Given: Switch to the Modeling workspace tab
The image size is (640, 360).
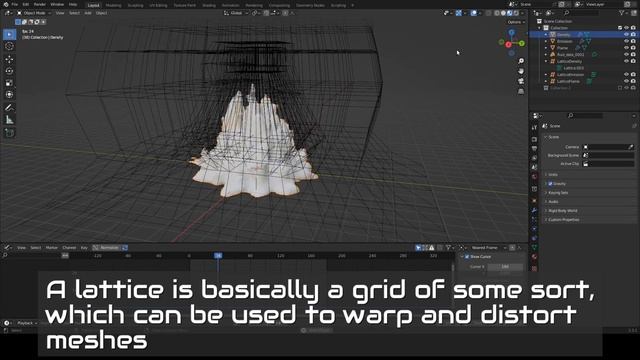Looking at the screenshot, I should [x=113, y=5].
